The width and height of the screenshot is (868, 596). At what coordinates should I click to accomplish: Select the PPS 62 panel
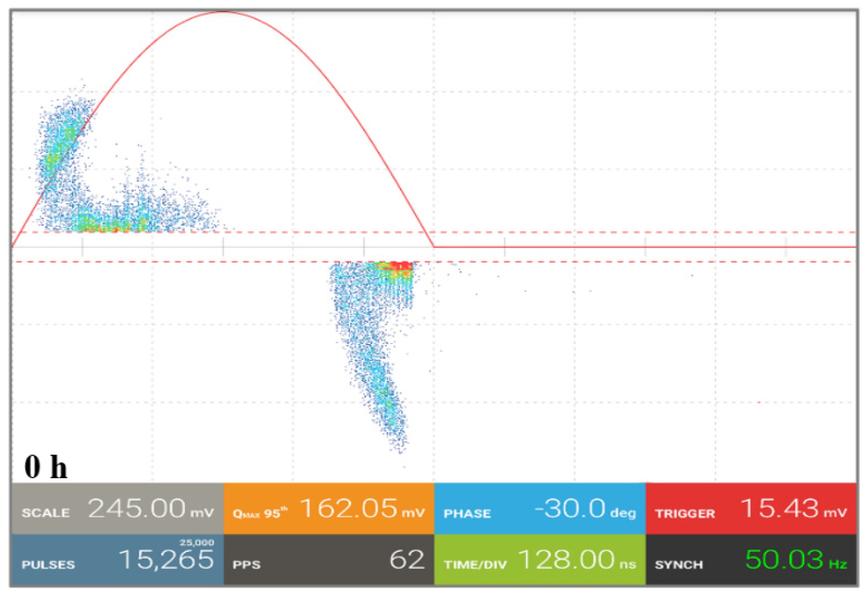click(328, 560)
